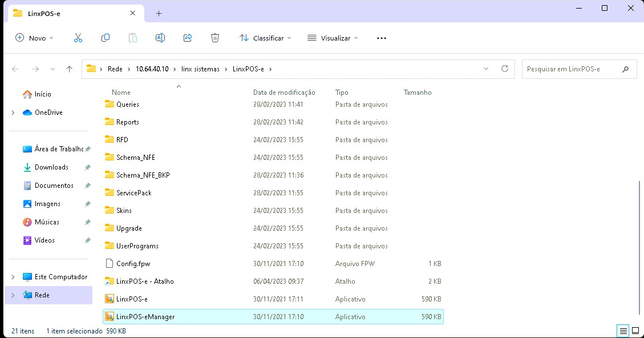This screenshot has height=338, width=644.
Task: Select the LinxPOS-e - Atalho shortcut icon
Action: [110, 281]
